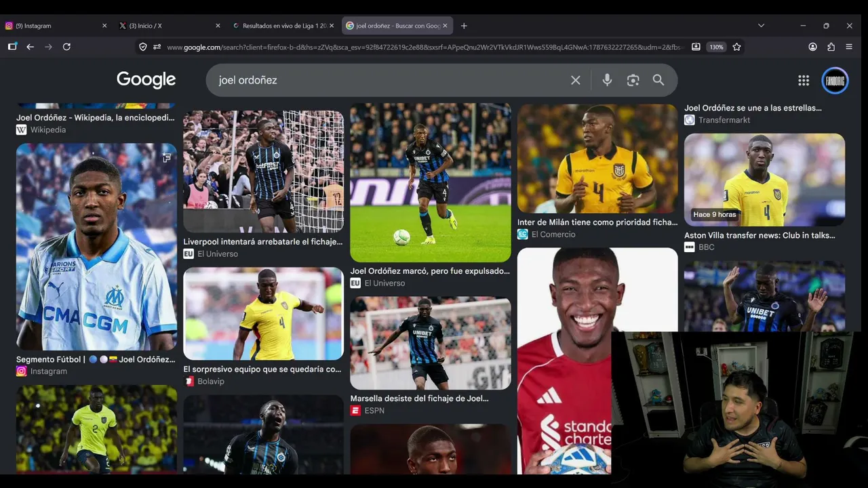Open the Marseille jersey image from Instagram

coord(96,247)
